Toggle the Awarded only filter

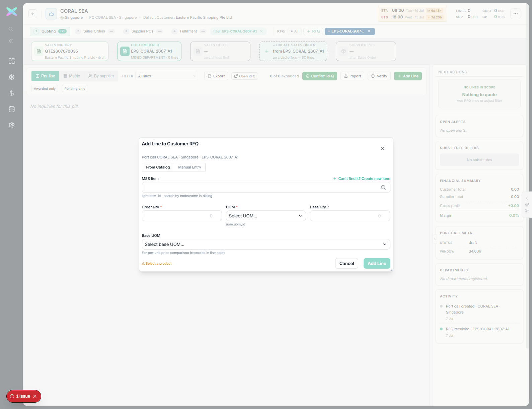(45, 89)
